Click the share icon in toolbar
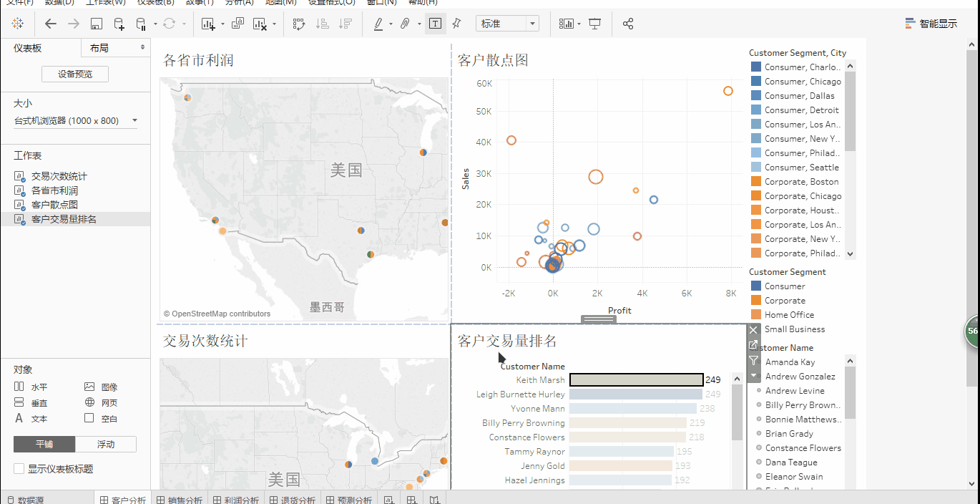 click(x=628, y=24)
